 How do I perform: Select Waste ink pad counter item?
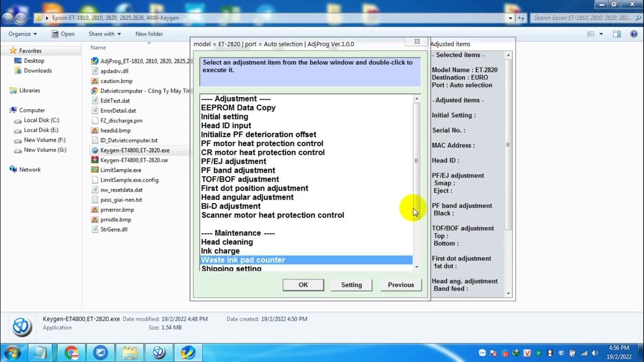[306, 260]
